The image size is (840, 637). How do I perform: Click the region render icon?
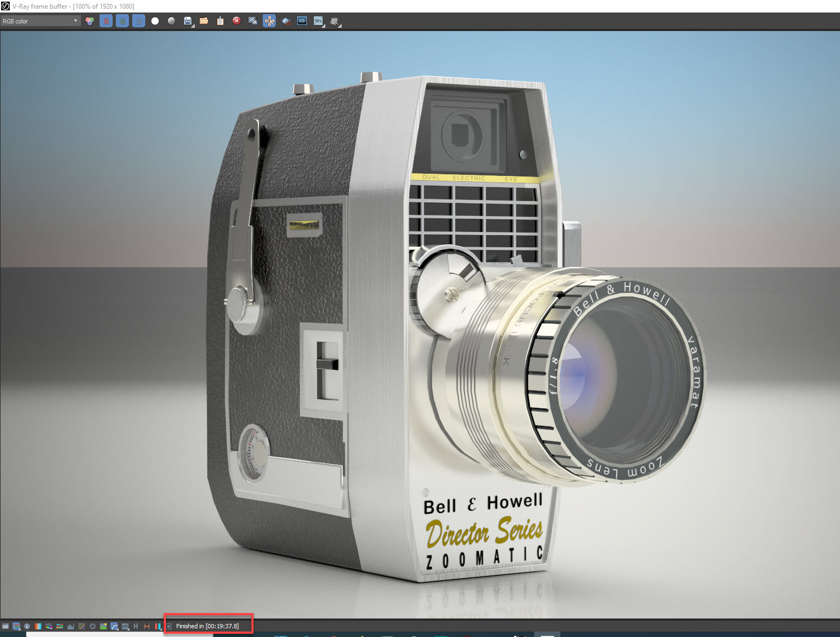(335, 21)
